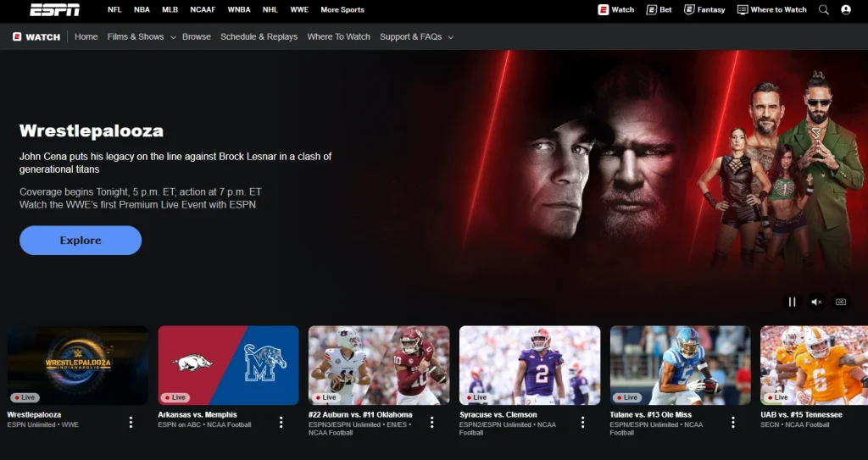Open options menu for Wrestlepalooza card
This screenshot has height=460, width=868.
(x=131, y=423)
